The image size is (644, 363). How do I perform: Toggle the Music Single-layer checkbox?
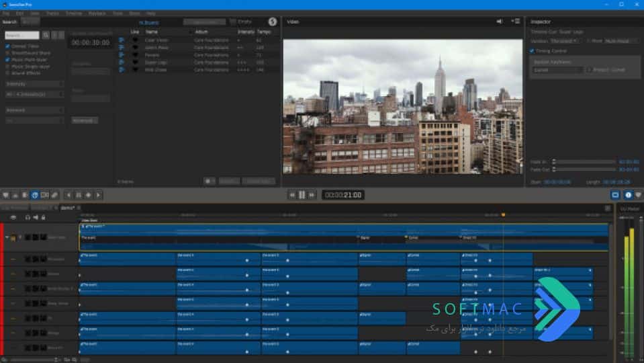(x=7, y=66)
